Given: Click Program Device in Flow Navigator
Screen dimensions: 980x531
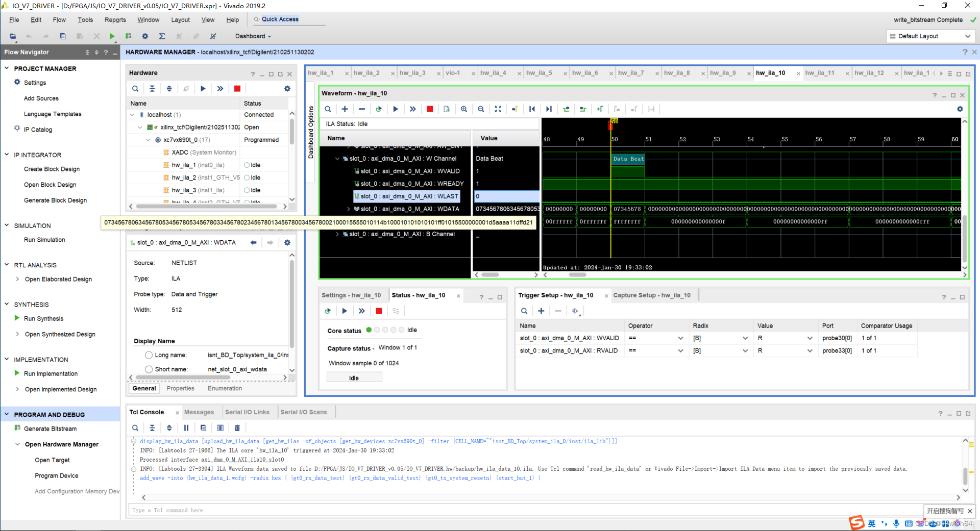Looking at the screenshot, I should coord(57,475).
